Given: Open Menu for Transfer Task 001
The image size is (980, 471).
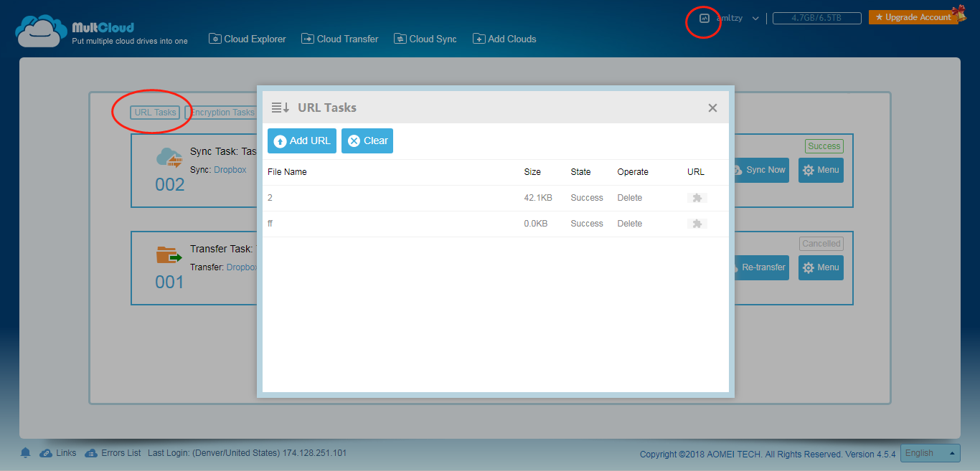Looking at the screenshot, I should pyautogui.click(x=821, y=267).
